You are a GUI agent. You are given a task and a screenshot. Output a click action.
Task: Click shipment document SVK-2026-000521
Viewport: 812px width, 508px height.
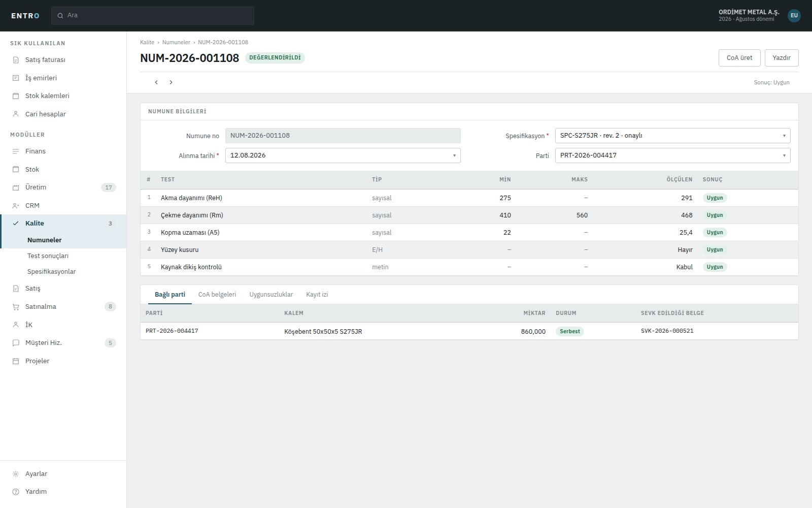tap(667, 331)
